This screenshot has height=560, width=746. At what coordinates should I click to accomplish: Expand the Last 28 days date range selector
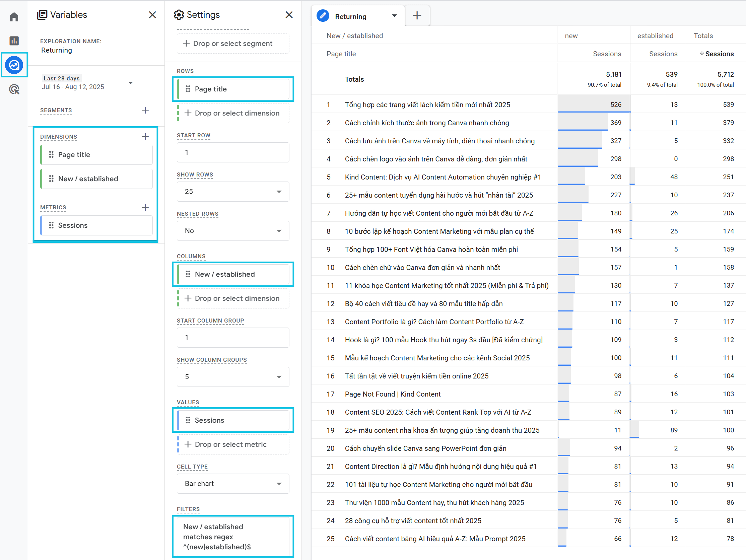point(131,83)
